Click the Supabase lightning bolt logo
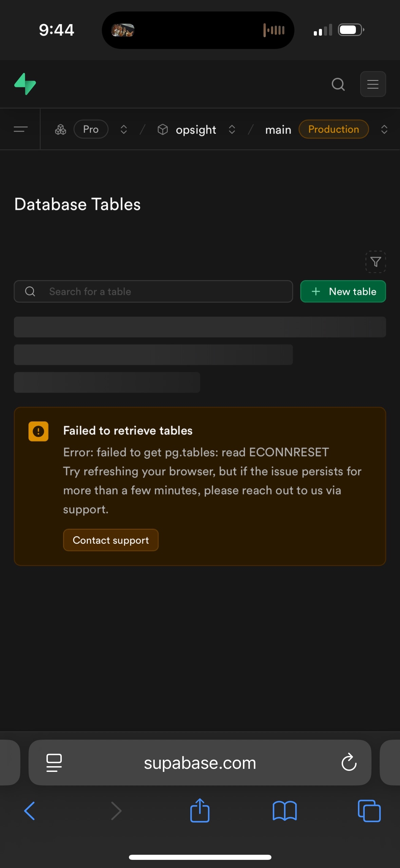The width and height of the screenshot is (400, 868). (25, 84)
